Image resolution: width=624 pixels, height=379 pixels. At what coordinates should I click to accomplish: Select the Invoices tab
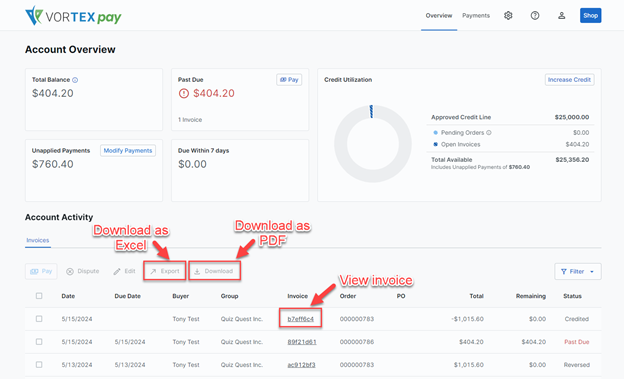[38, 240]
